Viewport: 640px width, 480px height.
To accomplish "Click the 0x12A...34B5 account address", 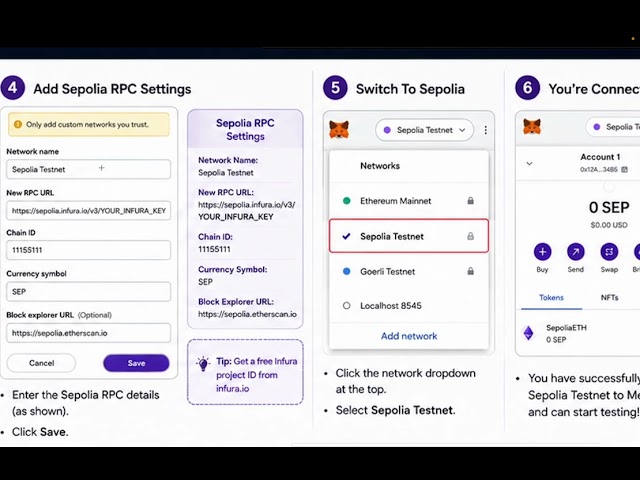I will 598,169.
